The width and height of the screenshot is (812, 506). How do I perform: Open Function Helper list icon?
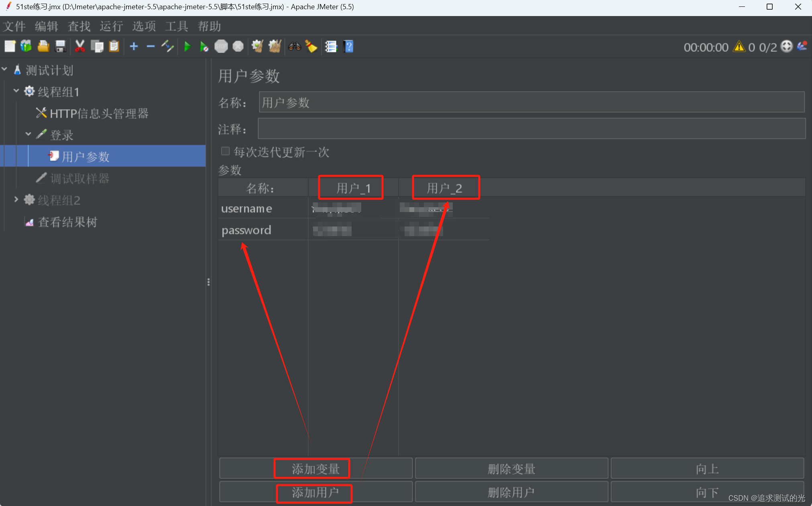[331, 47]
